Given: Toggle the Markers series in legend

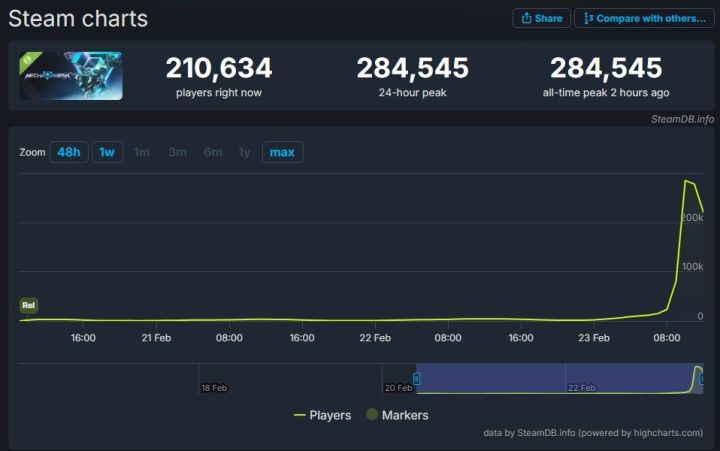Looking at the screenshot, I should click(x=397, y=415).
